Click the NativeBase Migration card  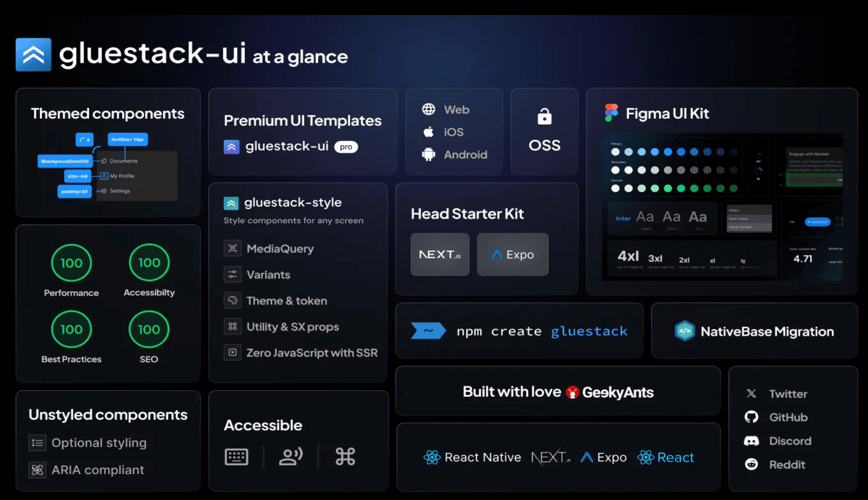[754, 331]
